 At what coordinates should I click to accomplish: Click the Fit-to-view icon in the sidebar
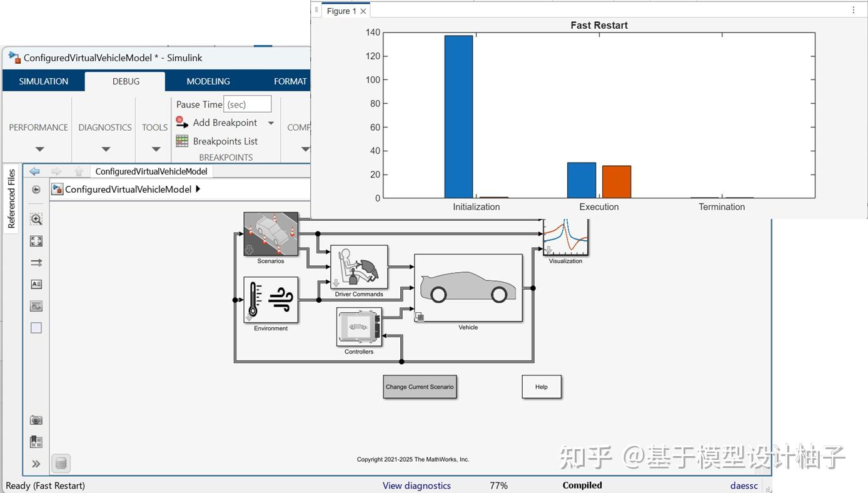[x=36, y=240]
